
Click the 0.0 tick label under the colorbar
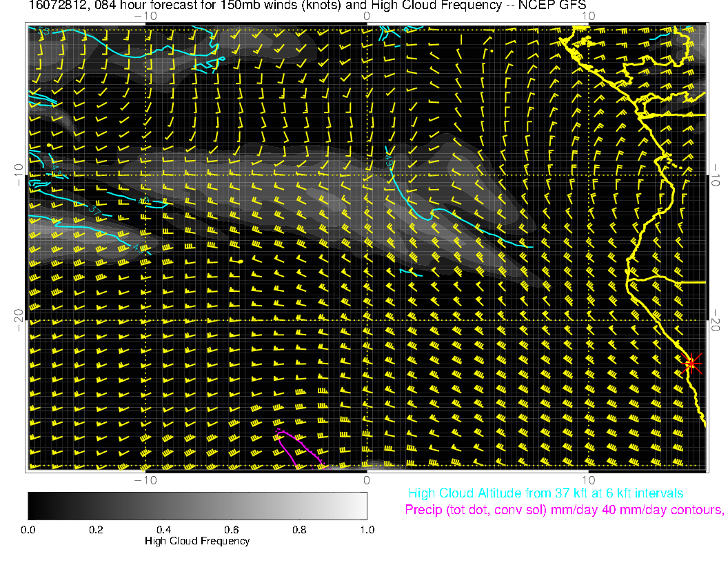(28, 530)
